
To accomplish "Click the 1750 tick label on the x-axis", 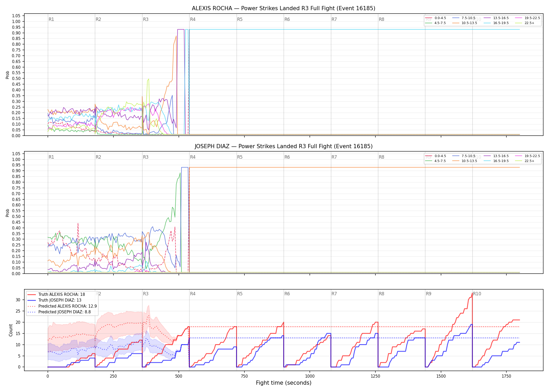I will (506, 376).
